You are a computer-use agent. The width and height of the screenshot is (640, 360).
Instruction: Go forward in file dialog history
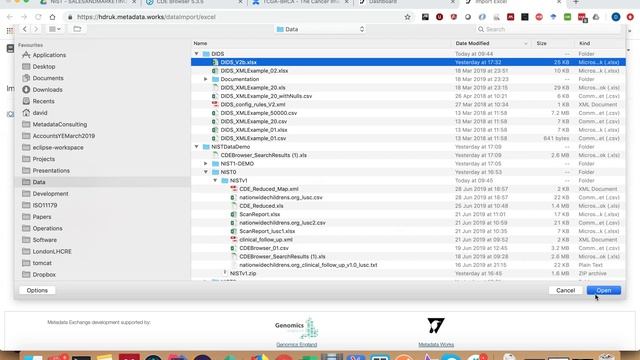(x=36, y=29)
